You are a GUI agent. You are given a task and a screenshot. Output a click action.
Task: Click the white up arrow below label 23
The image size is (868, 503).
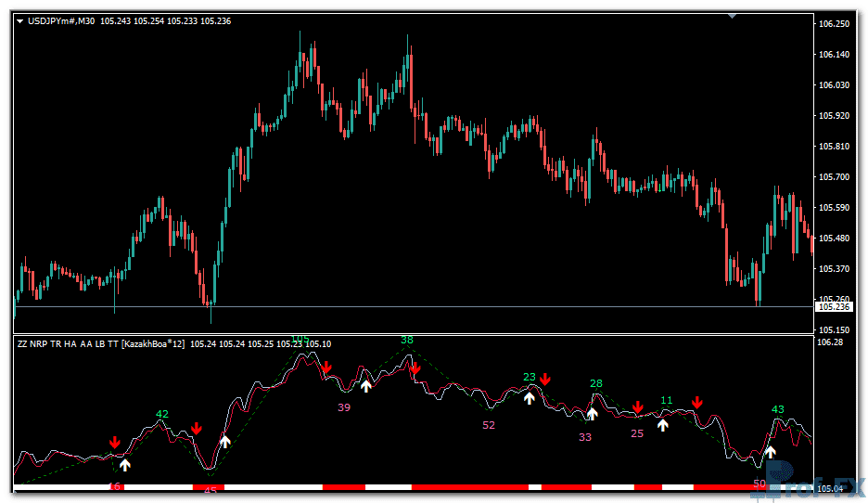coord(530,397)
